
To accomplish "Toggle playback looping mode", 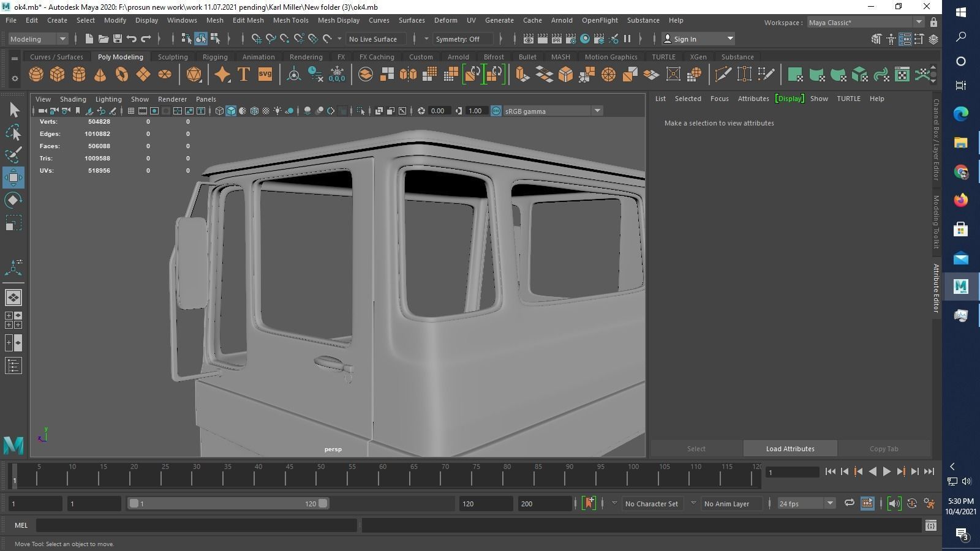I will pos(850,503).
